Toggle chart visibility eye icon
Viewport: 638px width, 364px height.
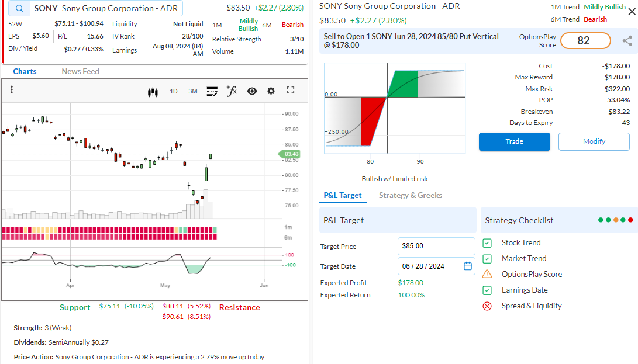click(x=252, y=91)
